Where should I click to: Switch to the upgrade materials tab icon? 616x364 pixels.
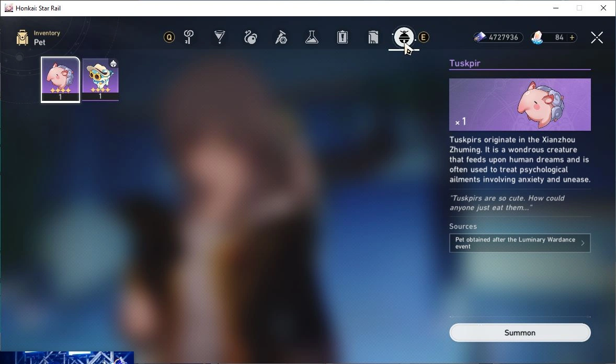click(281, 37)
